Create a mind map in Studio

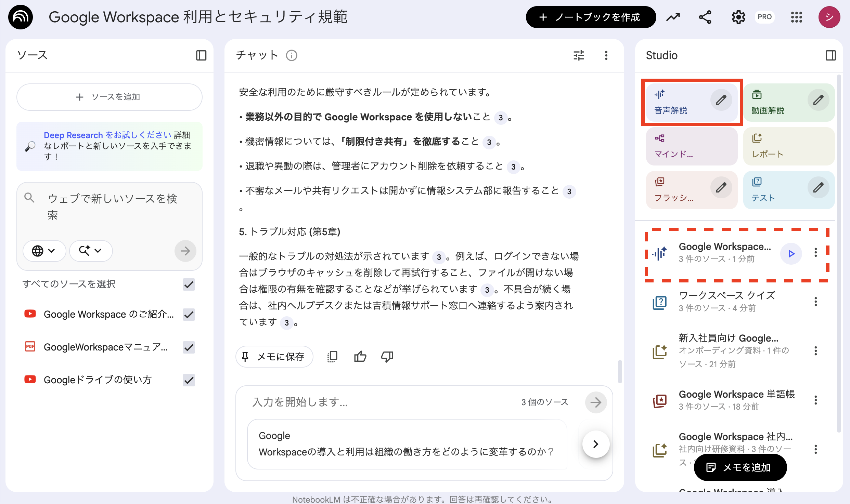[691, 146]
